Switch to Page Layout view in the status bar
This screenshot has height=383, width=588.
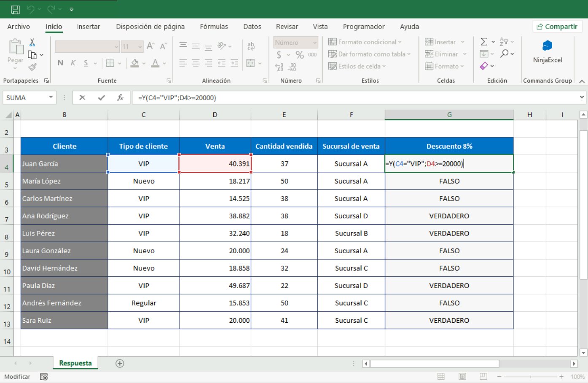click(462, 376)
